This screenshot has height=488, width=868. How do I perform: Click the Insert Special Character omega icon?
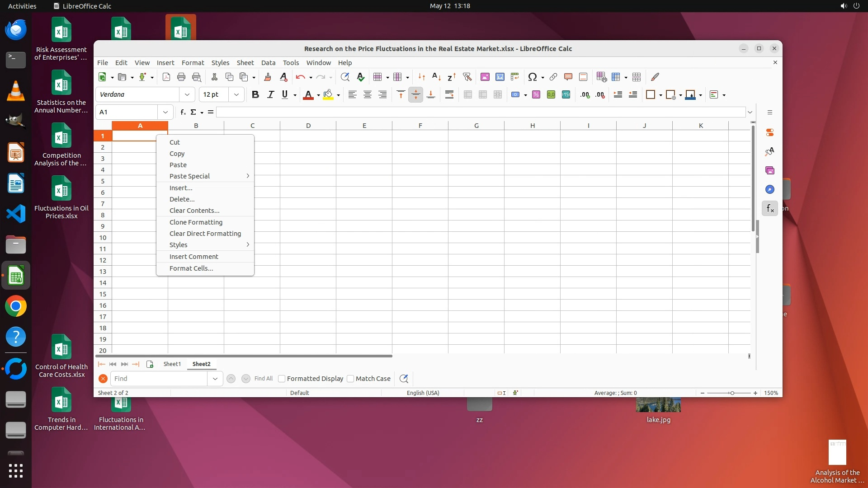point(532,77)
